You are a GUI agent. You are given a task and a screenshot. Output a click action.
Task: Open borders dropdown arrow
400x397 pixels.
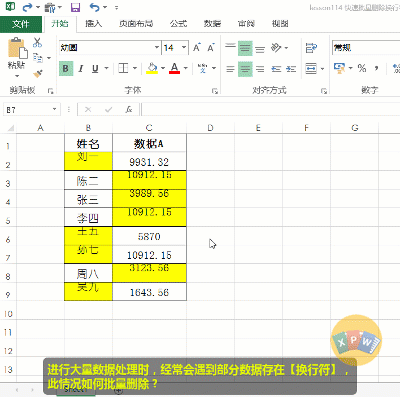[x=135, y=68]
